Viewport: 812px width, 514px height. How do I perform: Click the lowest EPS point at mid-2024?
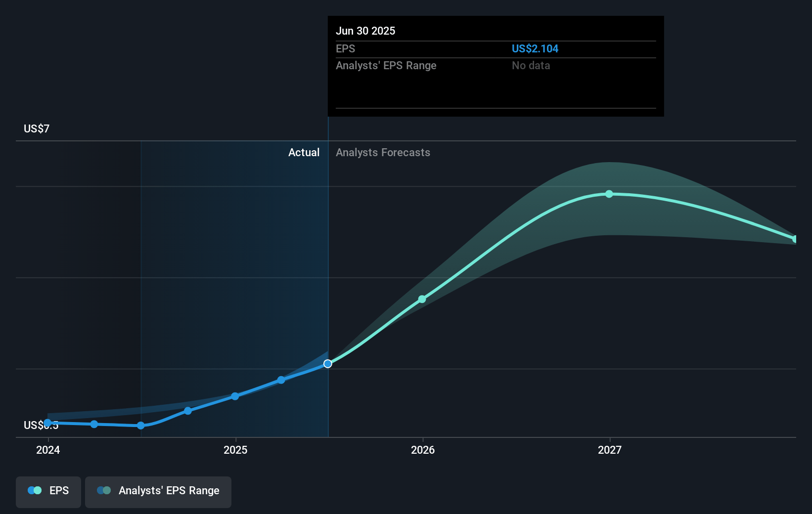point(141,426)
